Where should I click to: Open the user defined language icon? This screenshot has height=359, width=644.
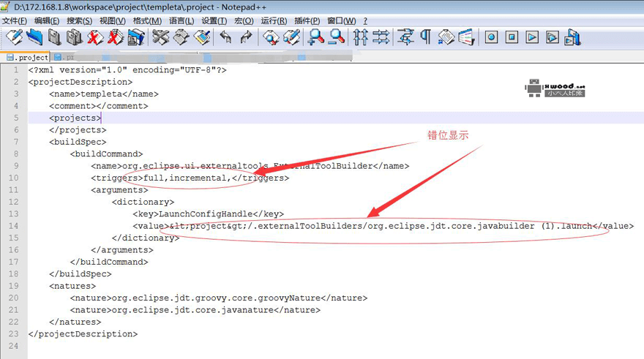click(467, 37)
